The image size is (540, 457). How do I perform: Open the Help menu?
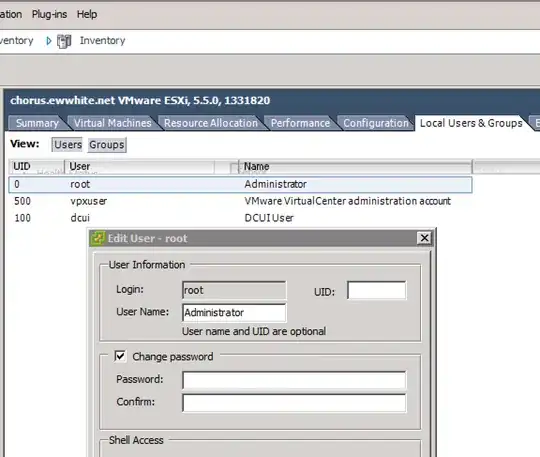coord(87,14)
